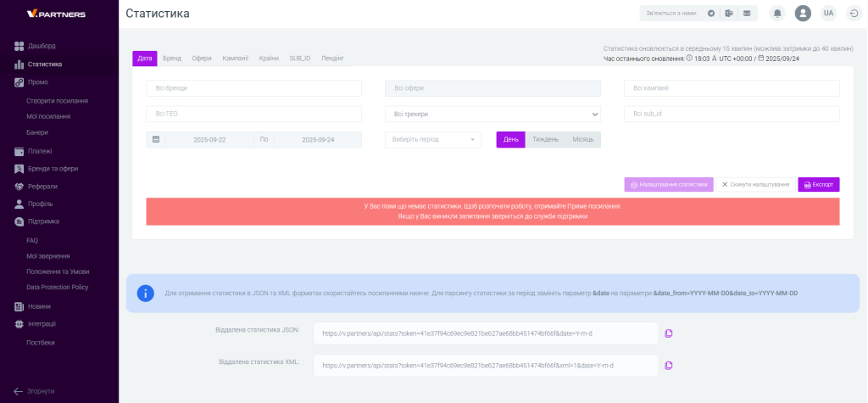Click the 'Всі бренди' input field
Image resolution: width=868 pixels, height=403 pixels.
[x=253, y=88]
